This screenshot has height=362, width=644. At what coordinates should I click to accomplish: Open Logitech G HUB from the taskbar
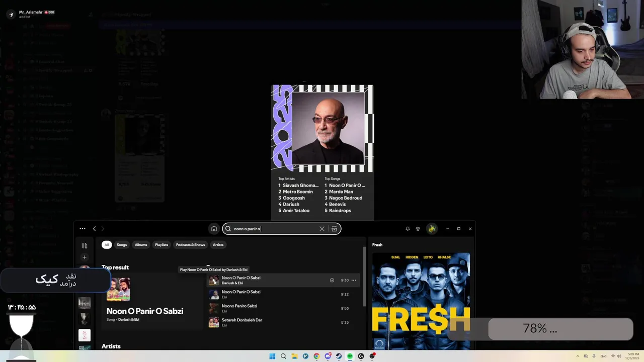(x=361, y=356)
